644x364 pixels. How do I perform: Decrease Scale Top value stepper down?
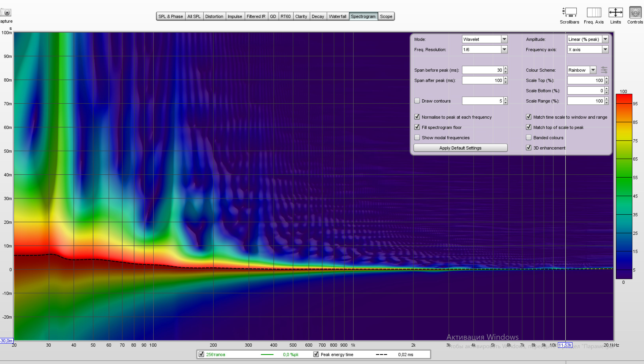click(607, 82)
